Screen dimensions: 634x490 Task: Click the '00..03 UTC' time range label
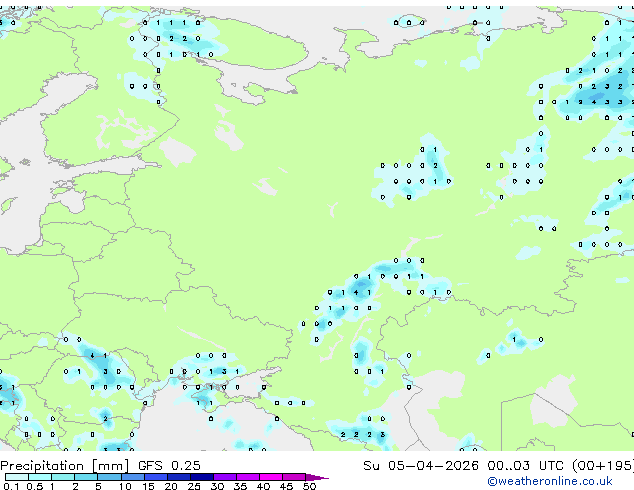click(525, 466)
